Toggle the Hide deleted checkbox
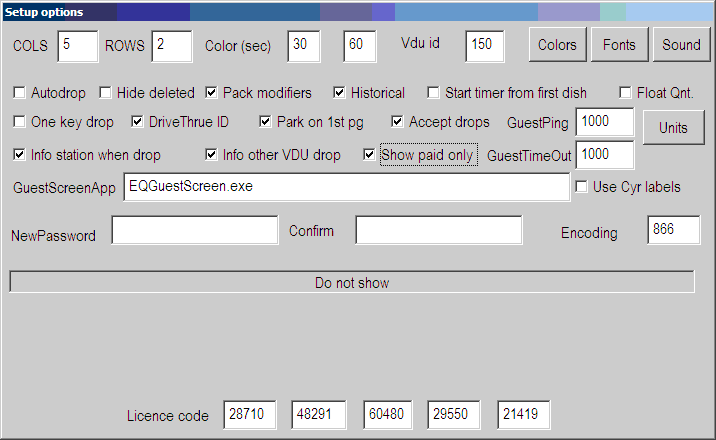716x440 pixels. point(106,93)
